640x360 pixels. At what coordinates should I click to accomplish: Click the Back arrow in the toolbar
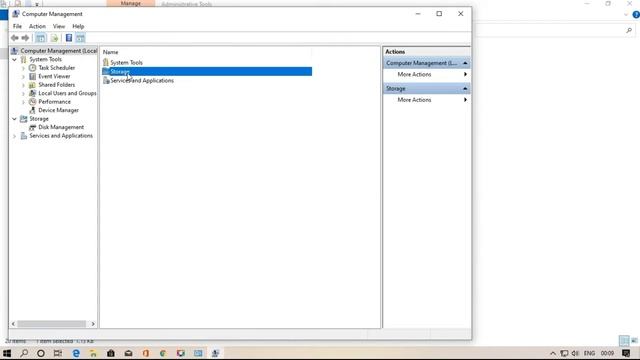click(15, 38)
